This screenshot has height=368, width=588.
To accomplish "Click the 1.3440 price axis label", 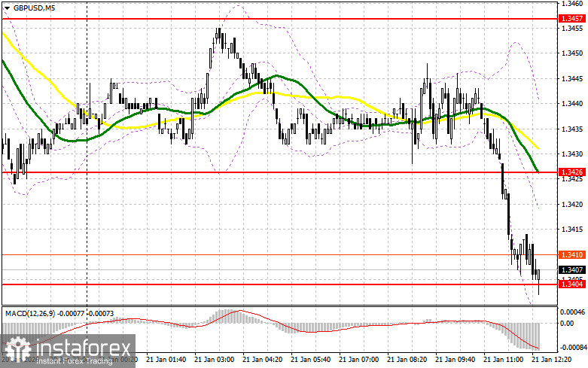I will pos(572,104).
